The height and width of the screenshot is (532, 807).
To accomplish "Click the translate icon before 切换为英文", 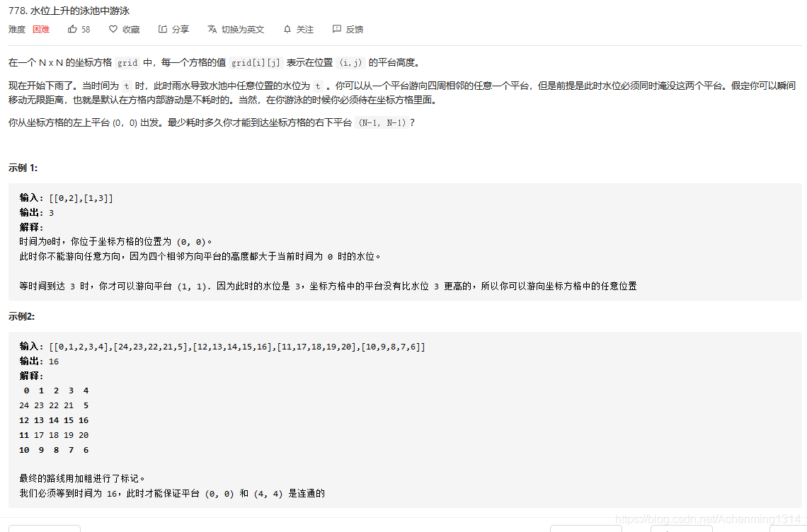I will point(212,29).
